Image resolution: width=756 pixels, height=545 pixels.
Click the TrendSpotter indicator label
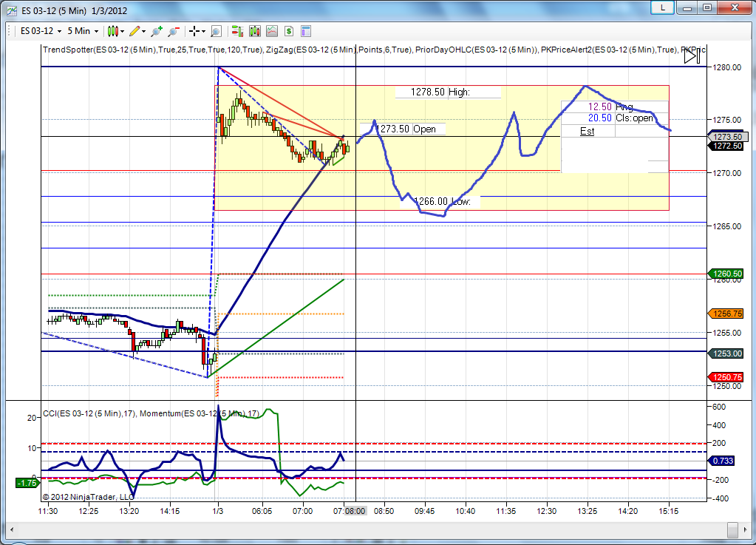tap(152, 50)
